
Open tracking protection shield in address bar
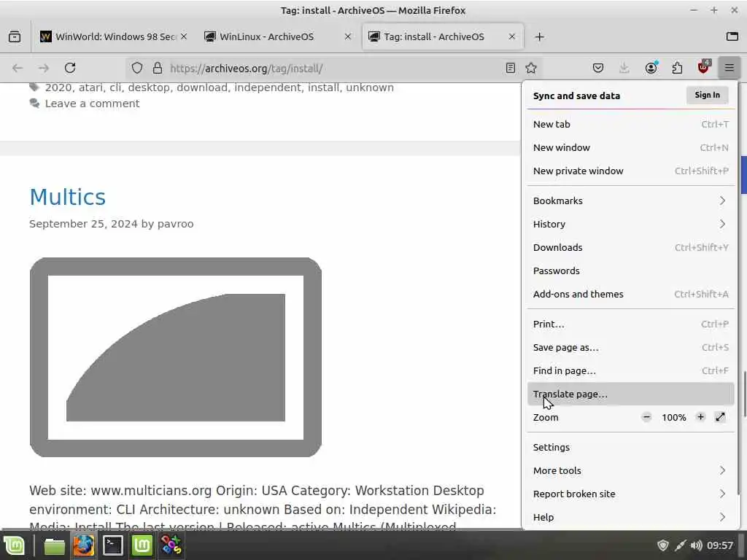[x=137, y=68]
